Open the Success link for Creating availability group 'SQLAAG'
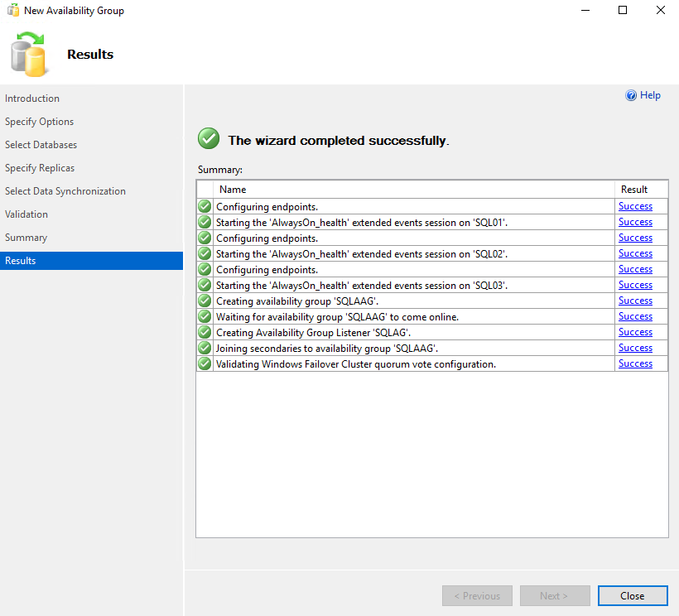This screenshot has width=679, height=616. 635,301
